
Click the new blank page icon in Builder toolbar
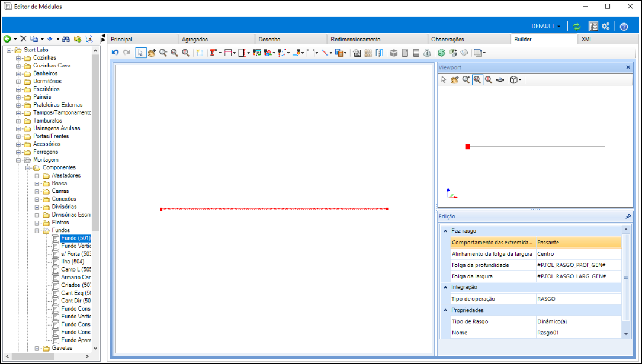click(200, 53)
